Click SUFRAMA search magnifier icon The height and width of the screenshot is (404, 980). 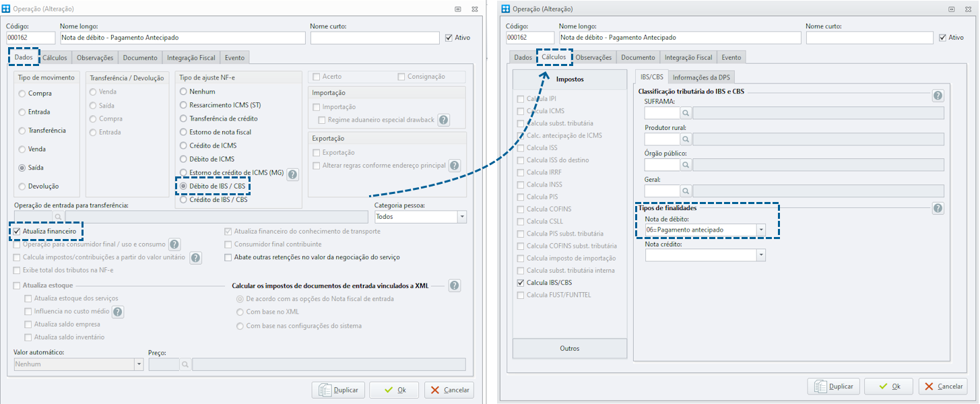click(x=686, y=113)
